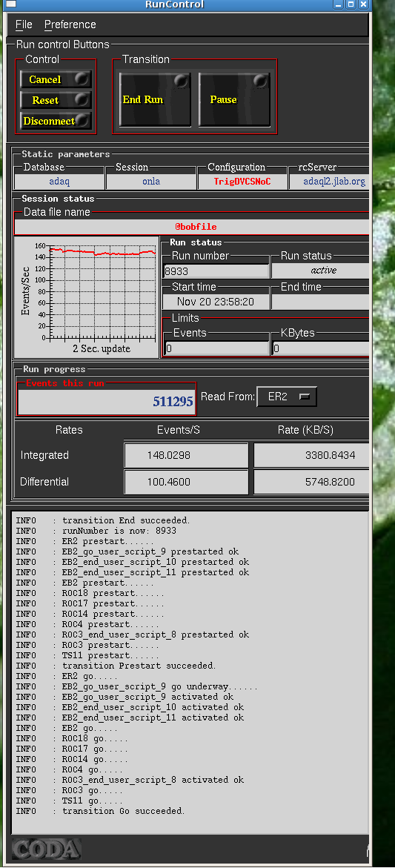Click the Events this run counter
This screenshot has height=868, width=395.
[x=106, y=401]
